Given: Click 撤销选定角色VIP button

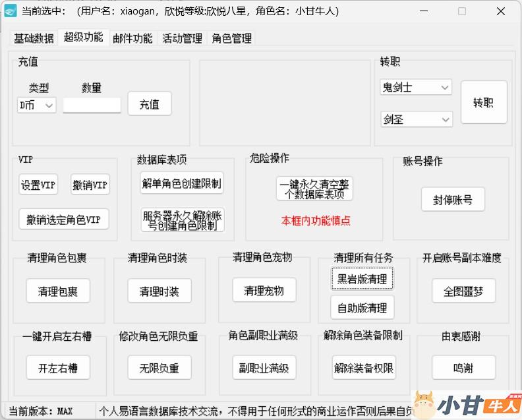Looking at the screenshot, I should 63,219.
